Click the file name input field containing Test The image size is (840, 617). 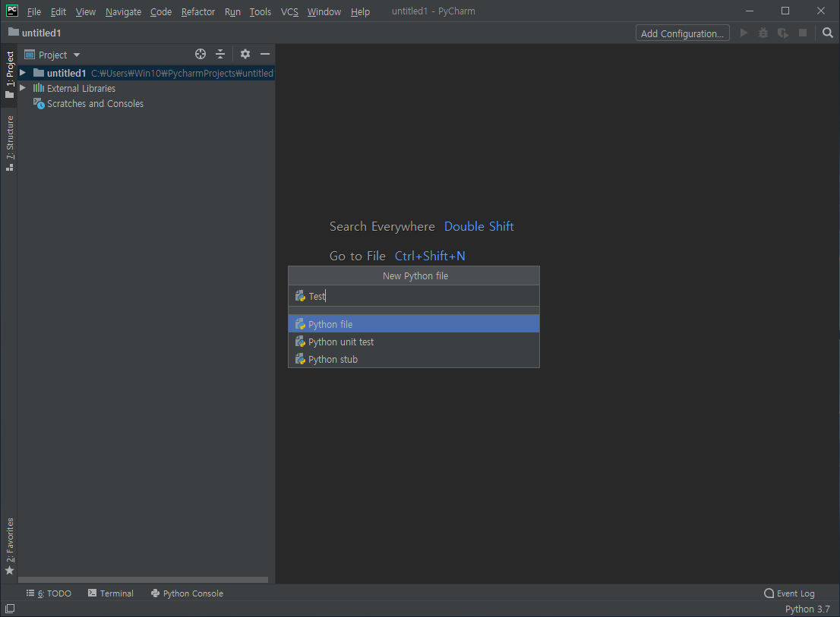coord(414,296)
